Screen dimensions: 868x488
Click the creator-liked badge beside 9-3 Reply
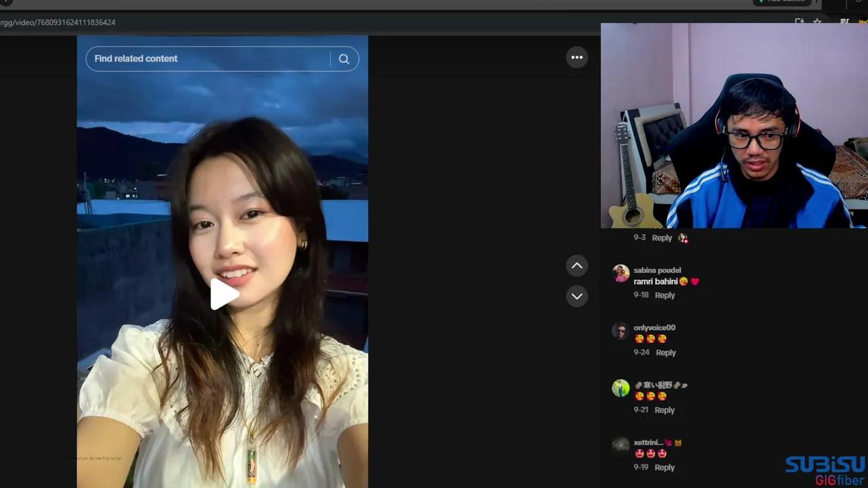pyautogui.click(x=683, y=238)
